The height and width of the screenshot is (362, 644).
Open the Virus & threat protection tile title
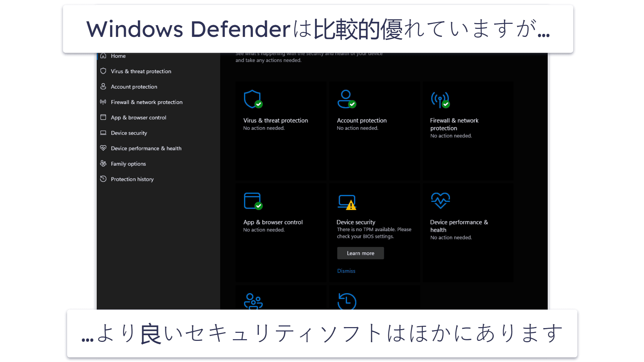coord(276,120)
